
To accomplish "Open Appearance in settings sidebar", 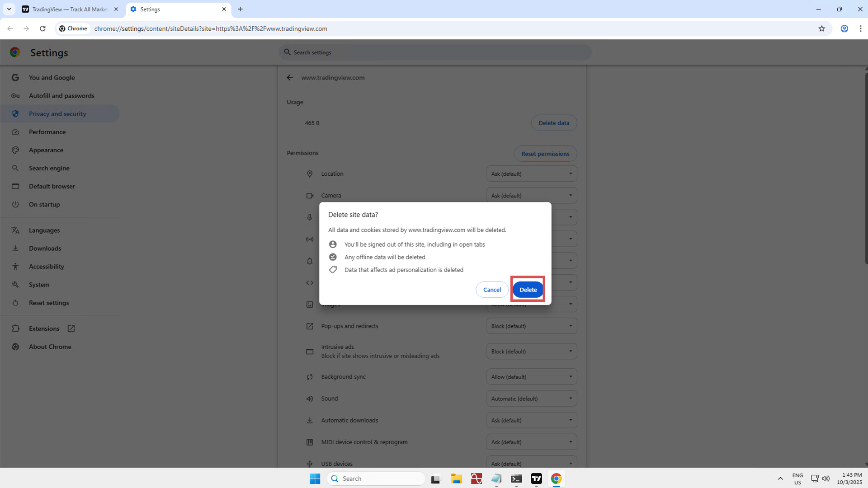I will pos(46,150).
